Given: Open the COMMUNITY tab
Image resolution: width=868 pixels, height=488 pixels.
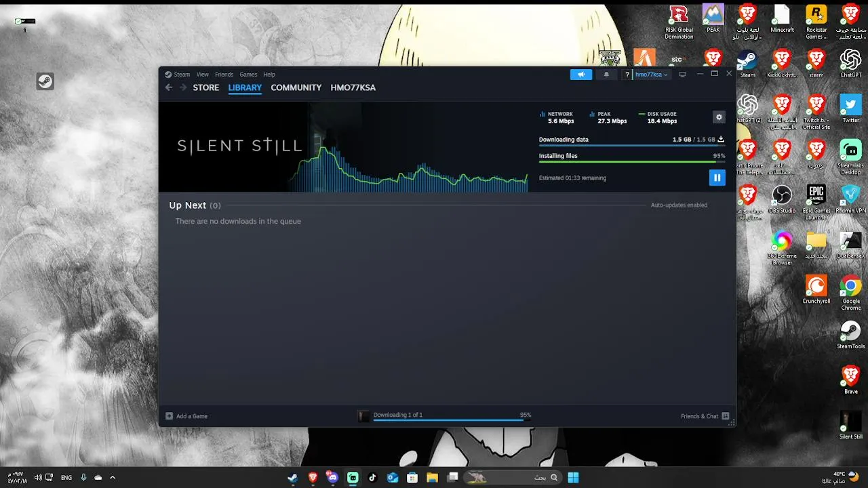Looking at the screenshot, I should point(296,87).
